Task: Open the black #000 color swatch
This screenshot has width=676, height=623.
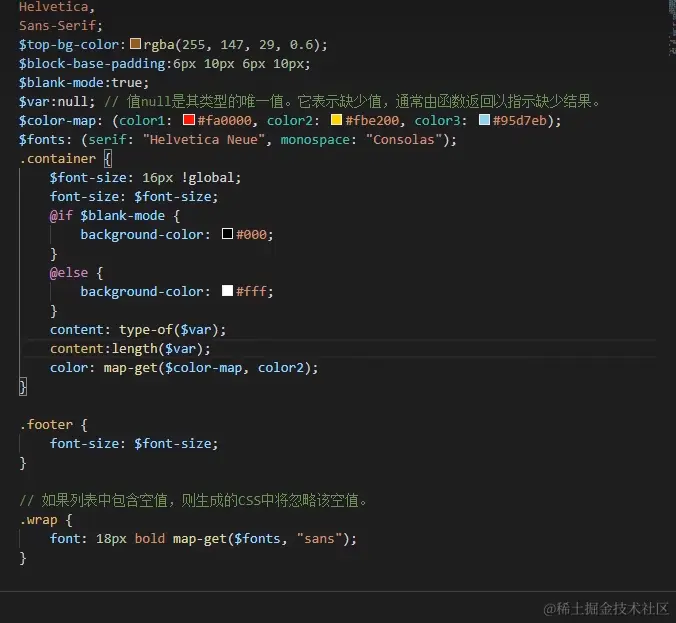Action: point(227,234)
